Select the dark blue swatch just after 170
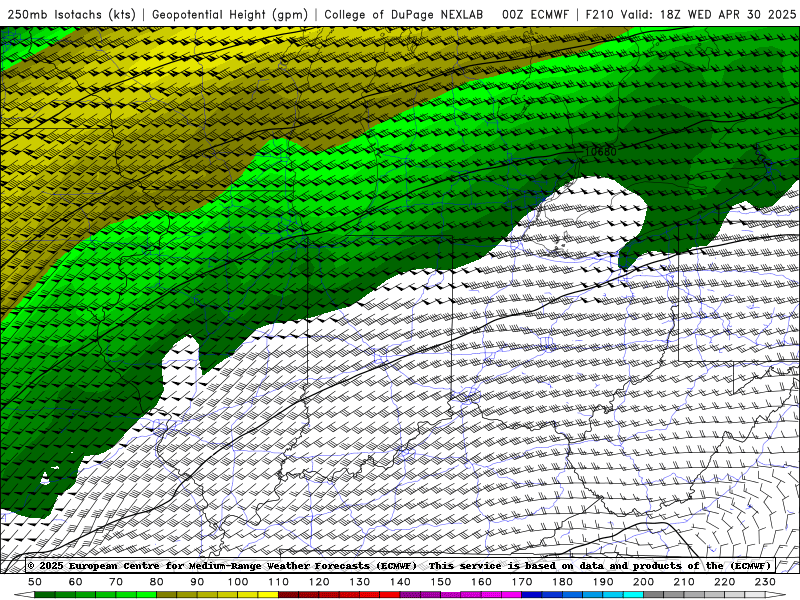The height and width of the screenshot is (600, 800). pyautogui.click(x=532, y=595)
